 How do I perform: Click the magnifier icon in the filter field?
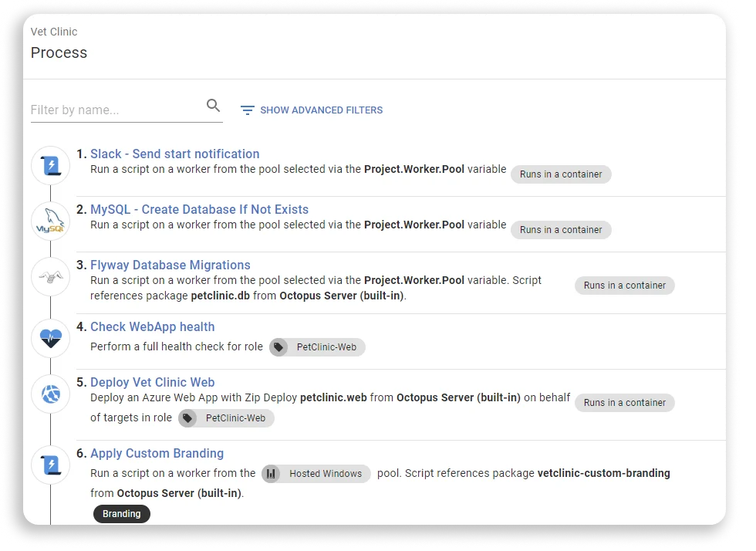tap(213, 104)
